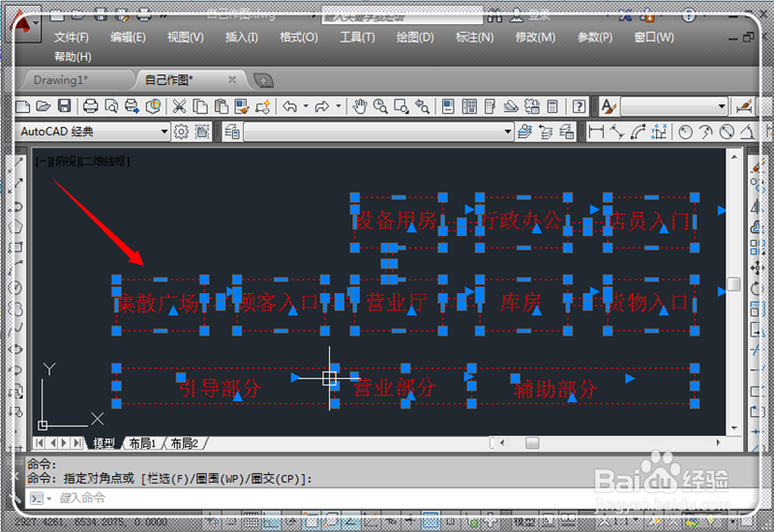Close the 自己作图* drawing tab
Viewport: 774px width, 532px height.
pyautogui.click(x=232, y=79)
